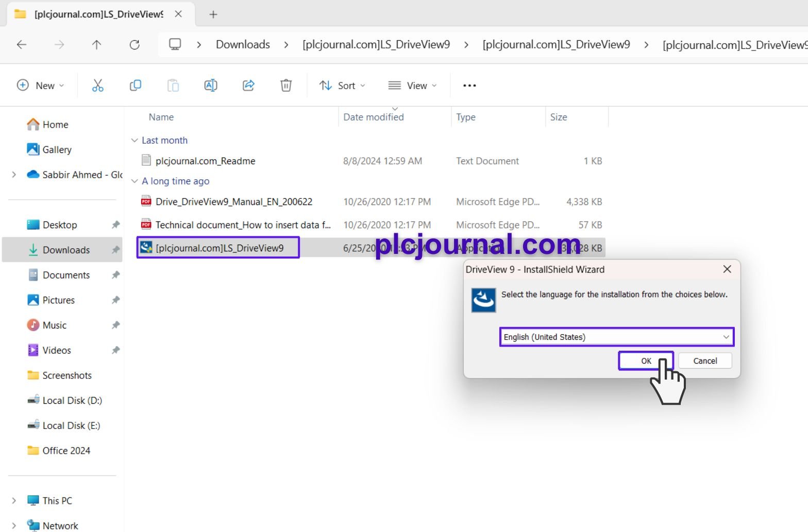Expand the Sabbir Ahmed OneDrive node

(14, 175)
